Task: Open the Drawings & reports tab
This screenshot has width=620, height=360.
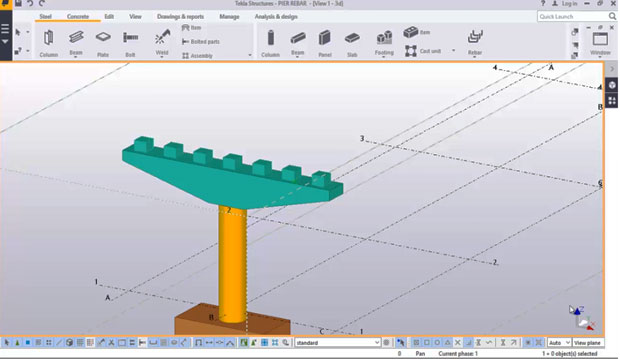Action: coord(180,17)
